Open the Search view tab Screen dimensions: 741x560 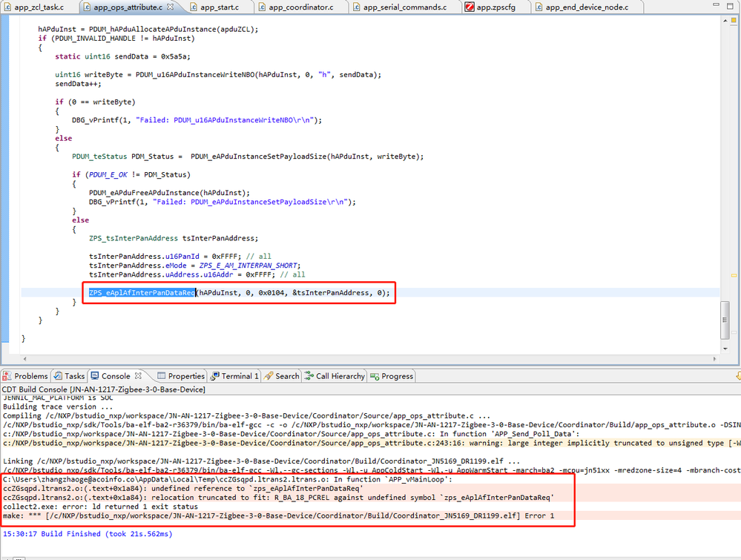[x=282, y=376]
